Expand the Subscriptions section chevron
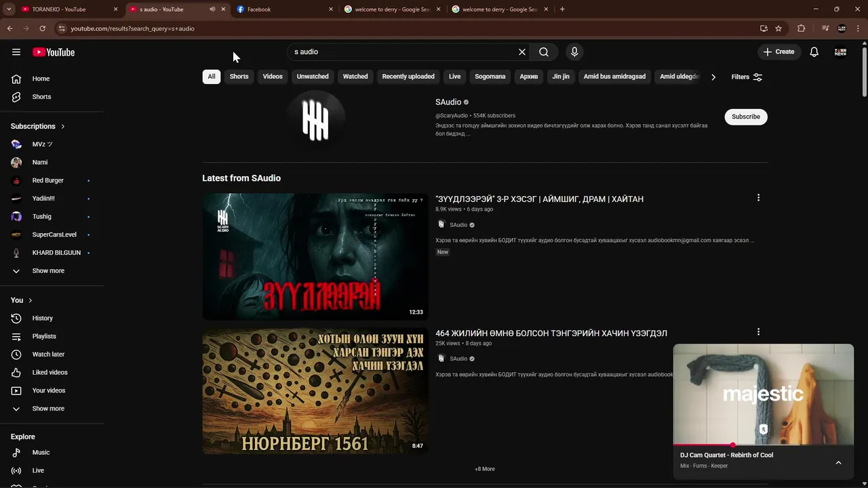 coord(63,127)
